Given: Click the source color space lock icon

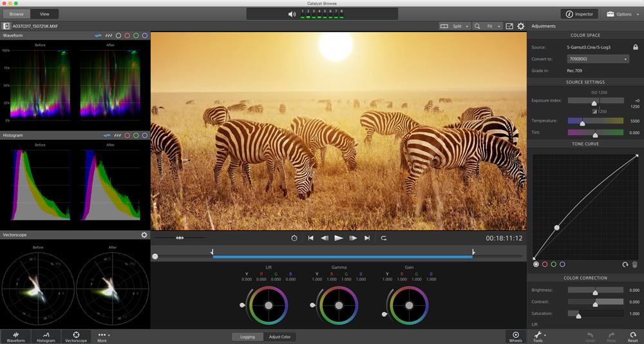Looking at the screenshot, I should (636, 47).
